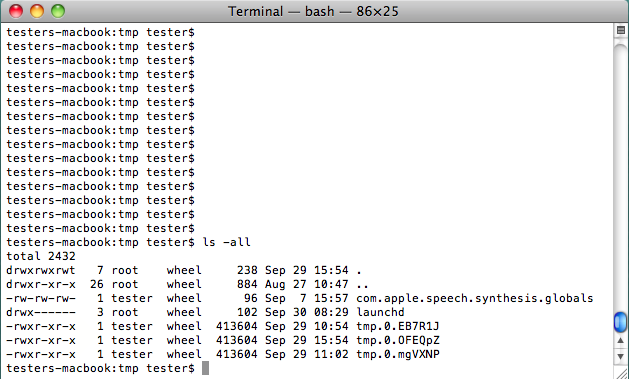
Task: Click the split pane icon above scrollbar
Action: point(621,30)
